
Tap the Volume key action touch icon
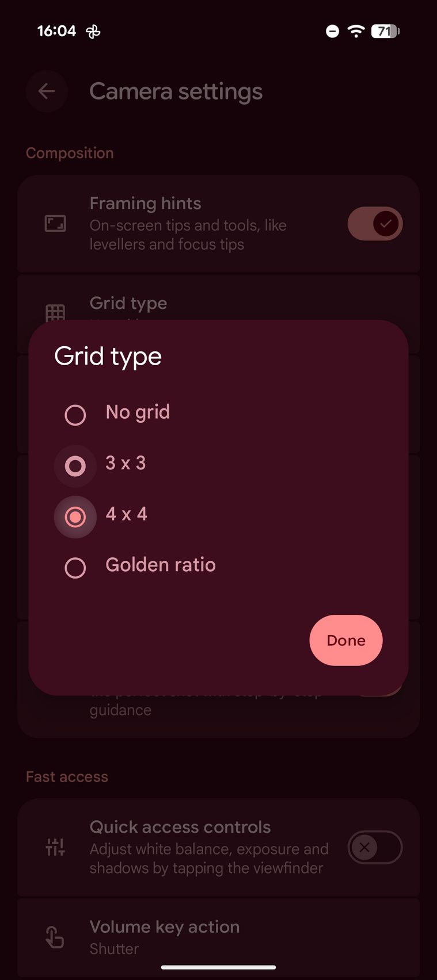pyautogui.click(x=55, y=937)
